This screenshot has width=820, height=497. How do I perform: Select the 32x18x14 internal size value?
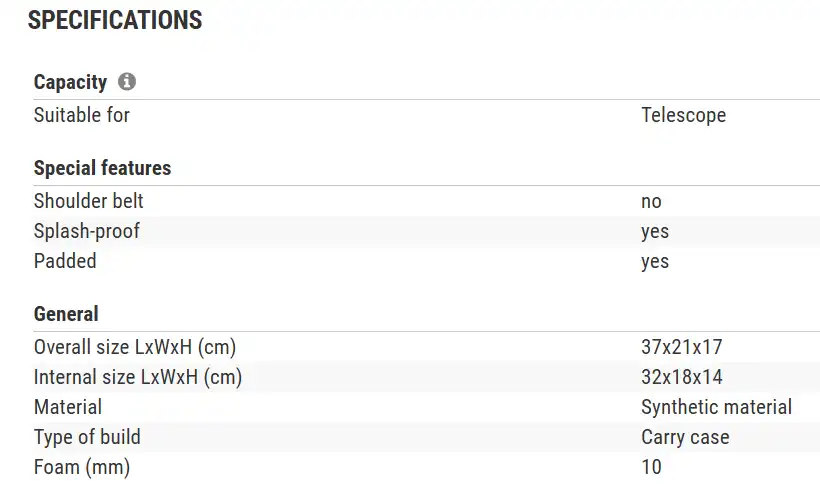pos(681,377)
